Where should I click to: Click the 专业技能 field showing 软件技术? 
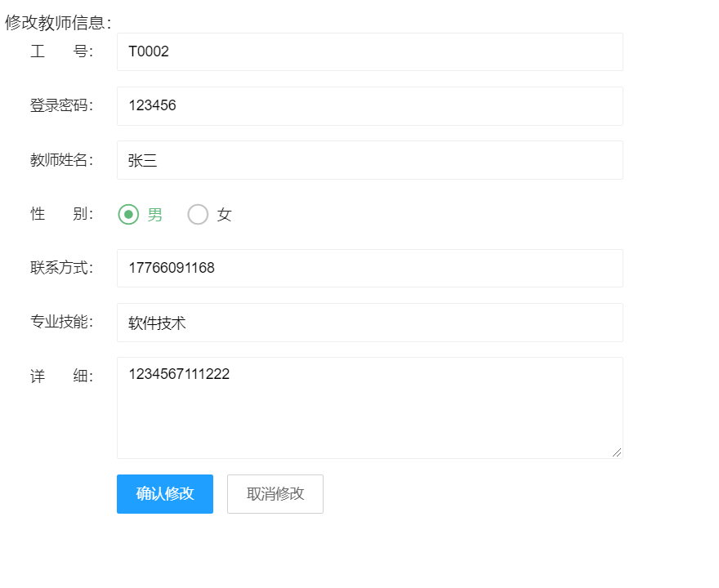pos(369,323)
